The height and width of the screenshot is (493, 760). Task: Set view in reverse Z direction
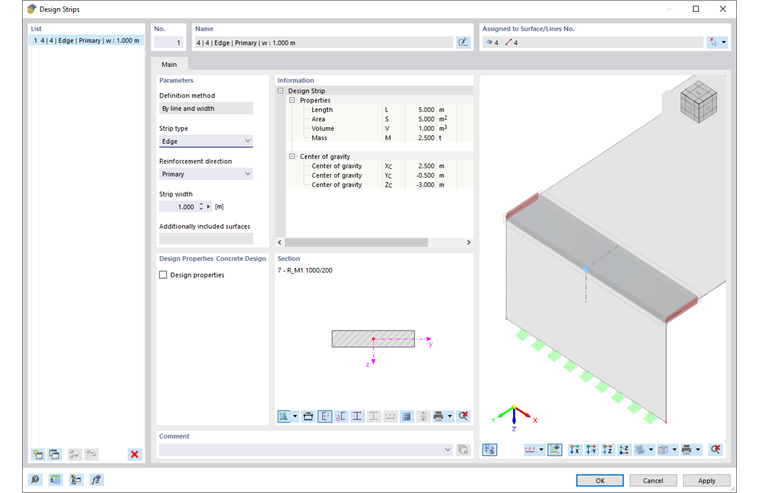[624, 449]
